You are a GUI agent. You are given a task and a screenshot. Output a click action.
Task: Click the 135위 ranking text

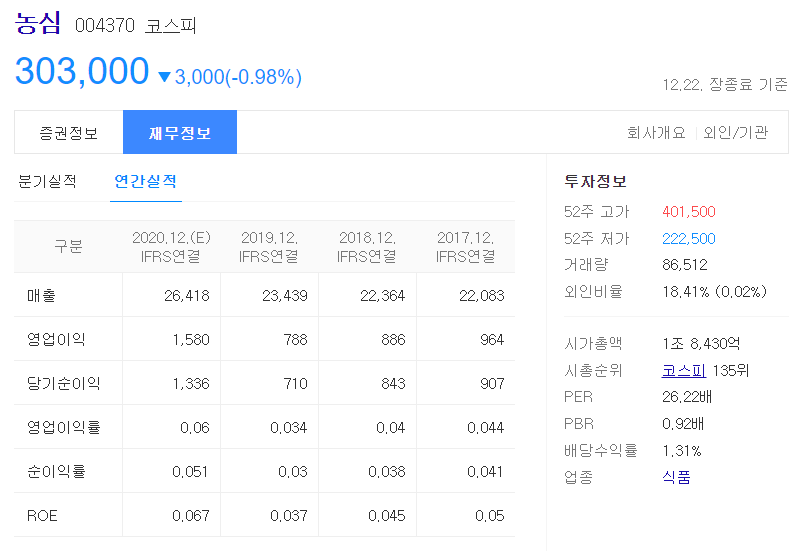730,370
